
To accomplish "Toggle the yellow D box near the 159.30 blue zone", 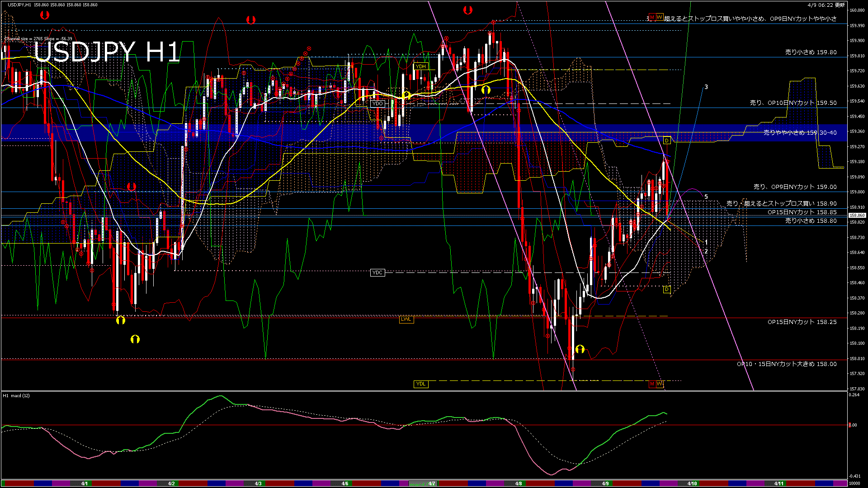I will click(x=666, y=140).
